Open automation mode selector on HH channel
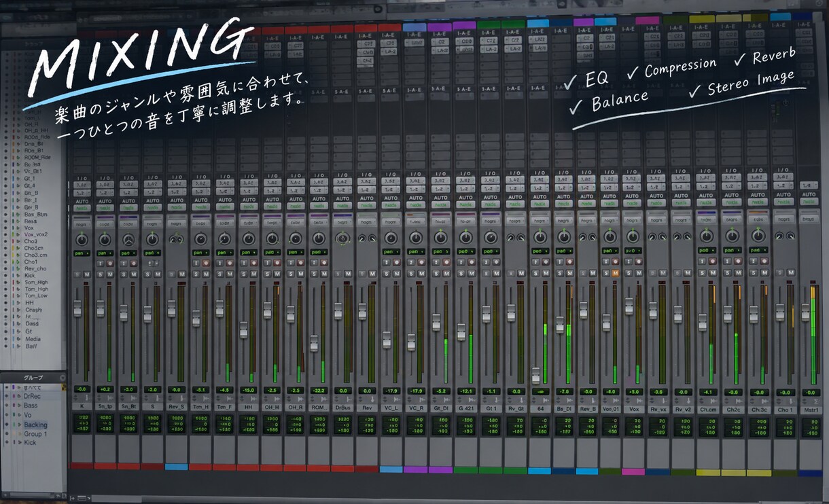Viewport: 829px width, 504px height. pos(248,206)
